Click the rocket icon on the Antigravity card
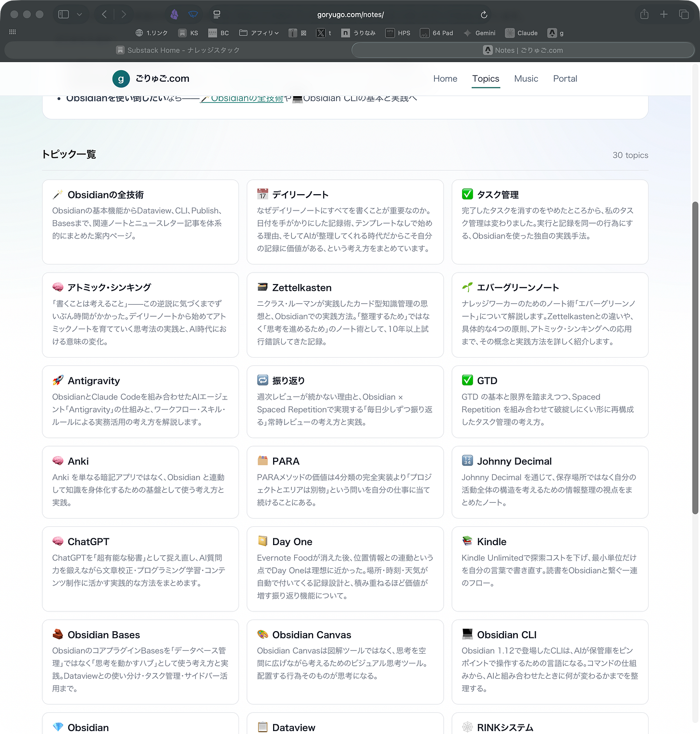 tap(58, 380)
